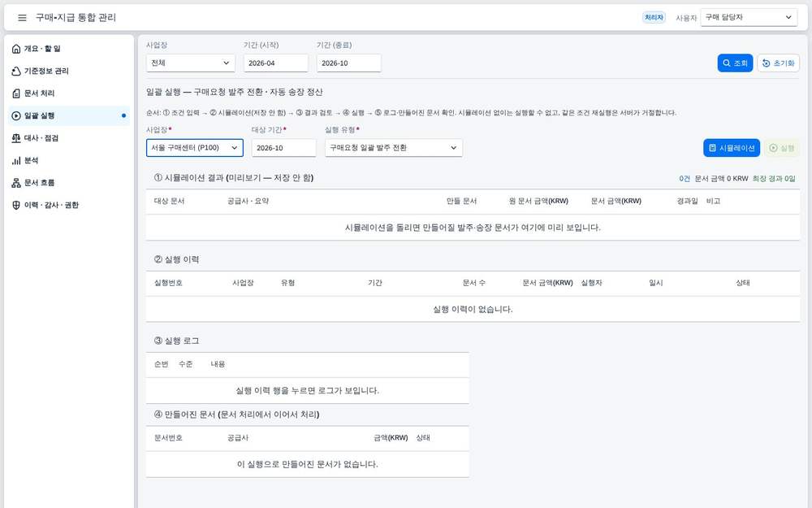Expand 실행 유형 구매요청 일괄 발주 전환 dropdown
The height and width of the screenshot is (508, 812).
pos(394,148)
